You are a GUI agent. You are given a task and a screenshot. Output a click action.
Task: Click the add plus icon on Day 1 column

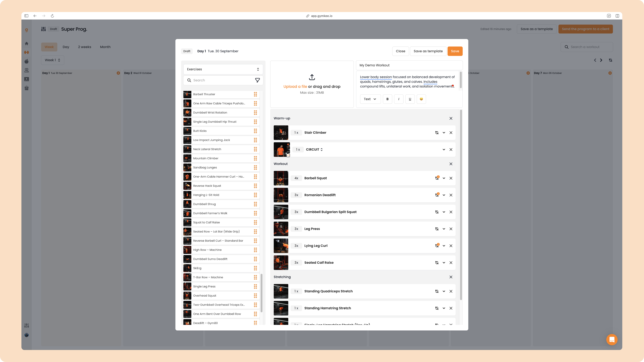(x=118, y=73)
